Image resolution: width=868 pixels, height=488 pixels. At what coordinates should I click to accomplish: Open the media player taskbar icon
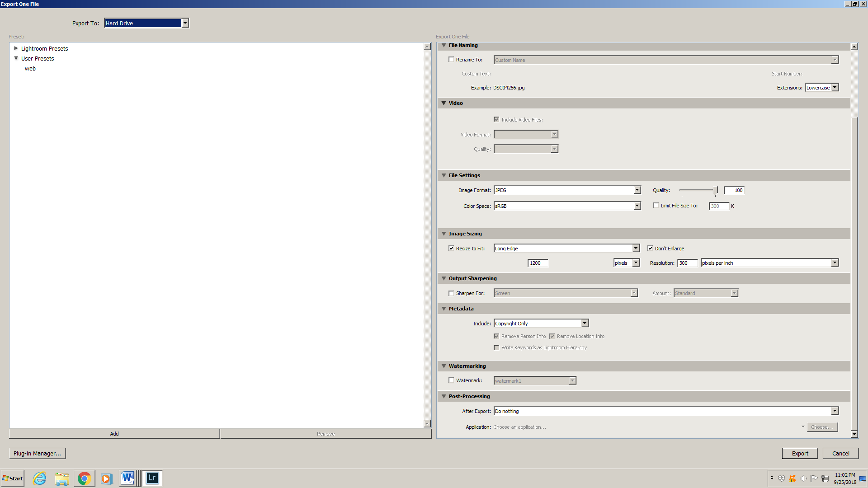tap(106, 478)
